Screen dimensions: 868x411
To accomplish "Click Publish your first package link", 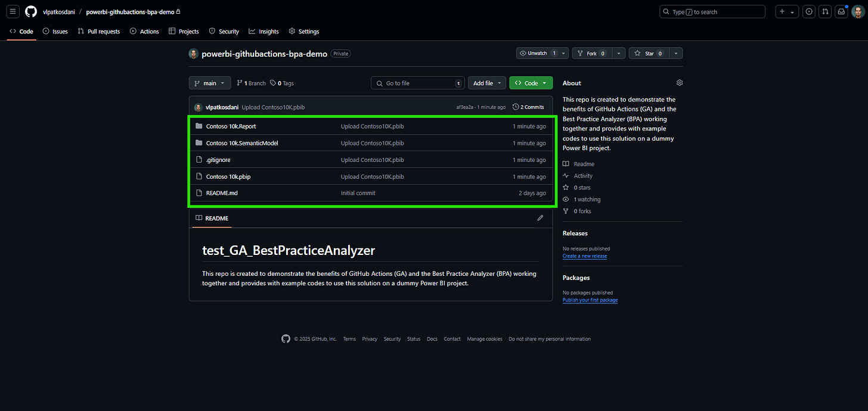I will pyautogui.click(x=590, y=300).
